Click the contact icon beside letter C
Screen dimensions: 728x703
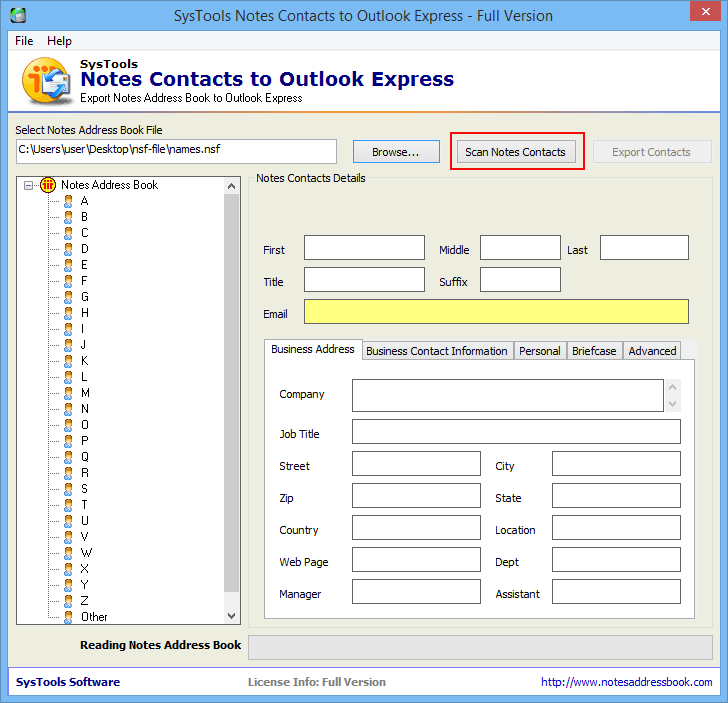tap(68, 233)
